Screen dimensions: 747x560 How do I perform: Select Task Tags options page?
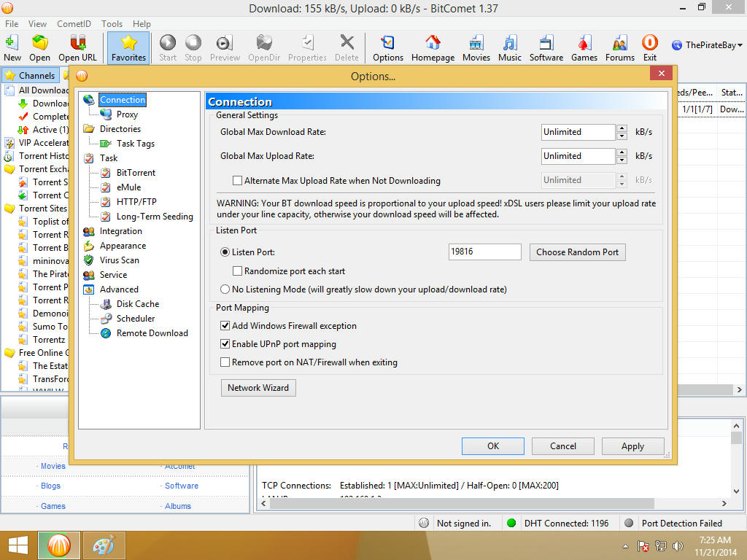[135, 144]
